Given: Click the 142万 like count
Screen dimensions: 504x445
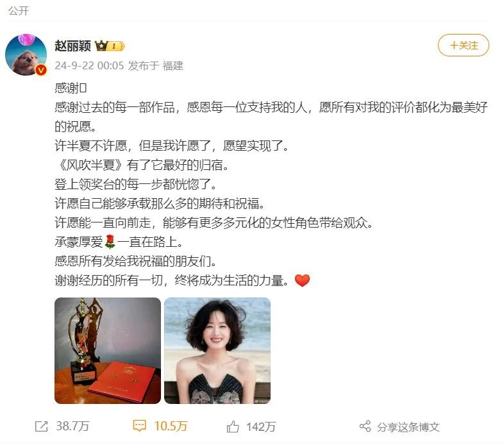Looking at the screenshot, I should tap(261, 427).
